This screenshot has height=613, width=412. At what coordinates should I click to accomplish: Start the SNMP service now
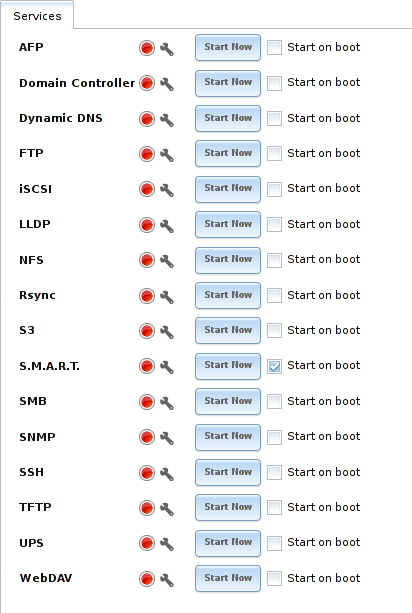[x=228, y=437]
